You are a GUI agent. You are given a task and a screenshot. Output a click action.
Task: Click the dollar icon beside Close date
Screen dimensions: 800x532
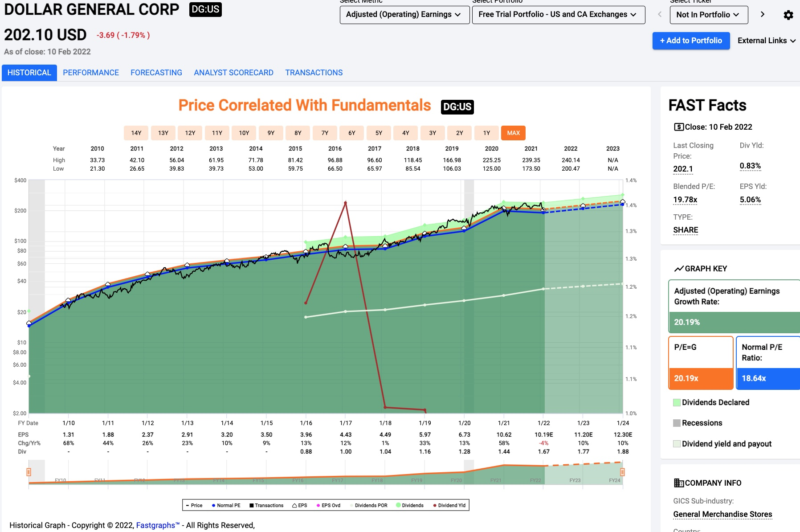[678, 127]
